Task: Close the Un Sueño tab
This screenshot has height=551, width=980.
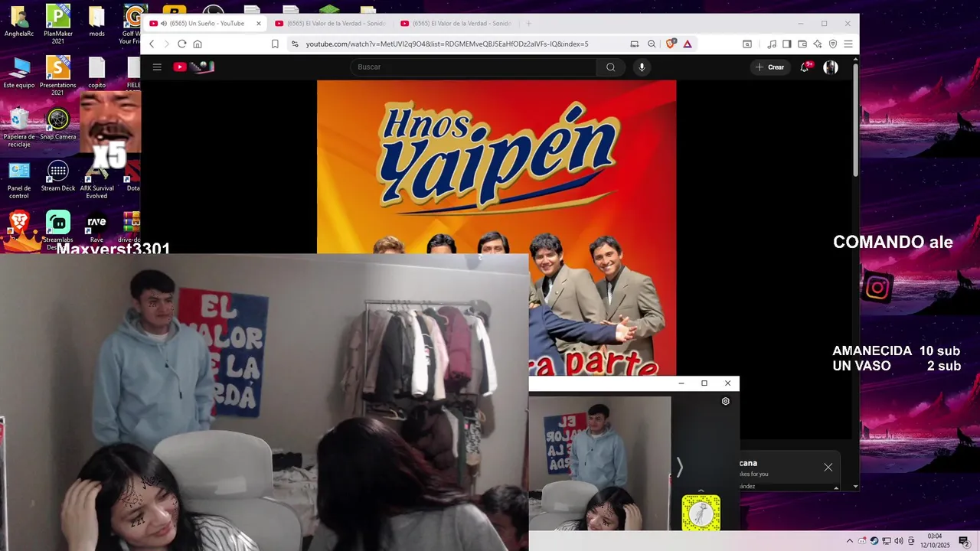Action: coord(259,24)
